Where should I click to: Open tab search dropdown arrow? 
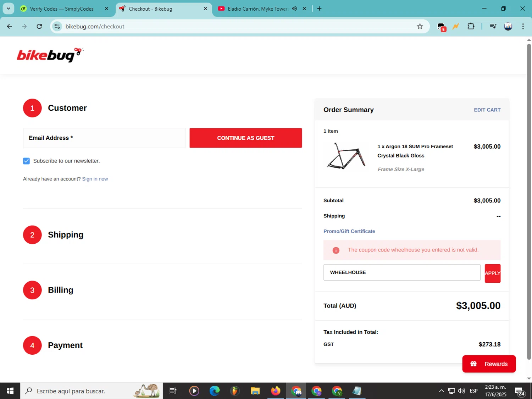tap(8, 9)
